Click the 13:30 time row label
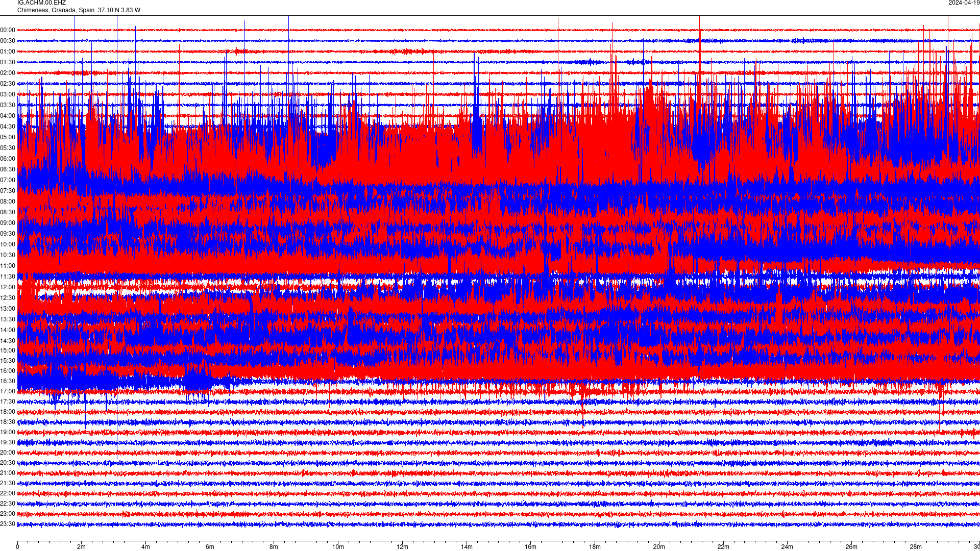Screen dimensions: 980x551 click(x=8, y=319)
